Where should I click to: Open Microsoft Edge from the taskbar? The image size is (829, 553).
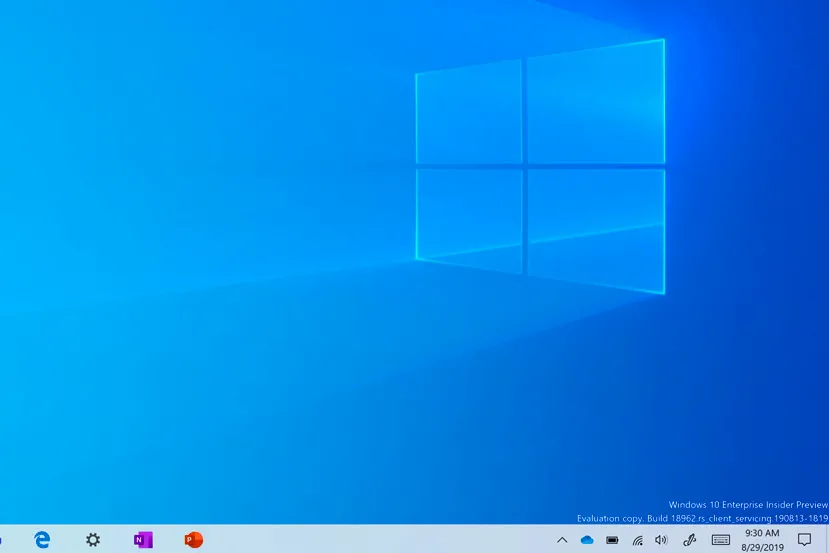pyautogui.click(x=42, y=539)
